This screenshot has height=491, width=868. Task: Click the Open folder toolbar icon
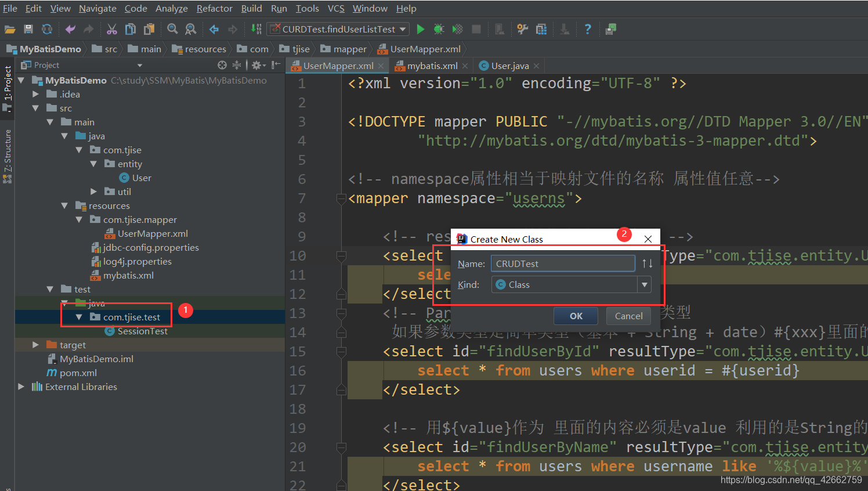10,29
